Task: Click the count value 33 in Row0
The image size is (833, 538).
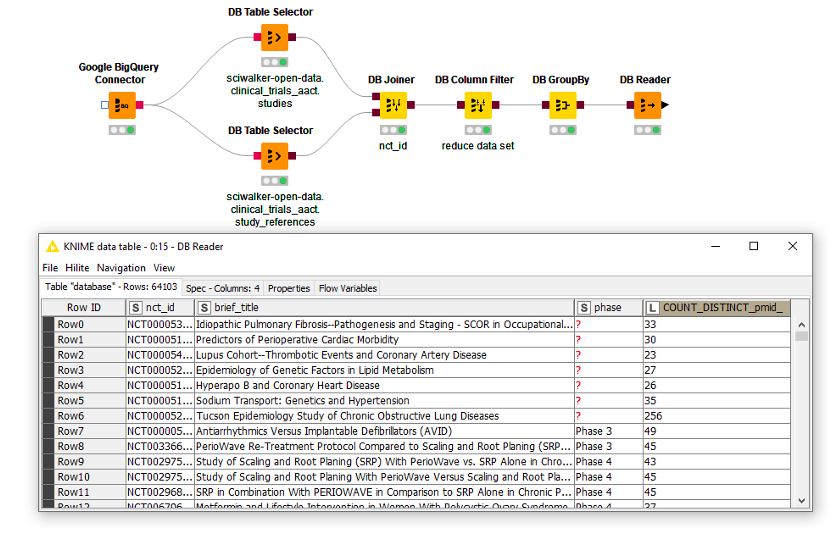Action: pyautogui.click(x=717, y=324)
